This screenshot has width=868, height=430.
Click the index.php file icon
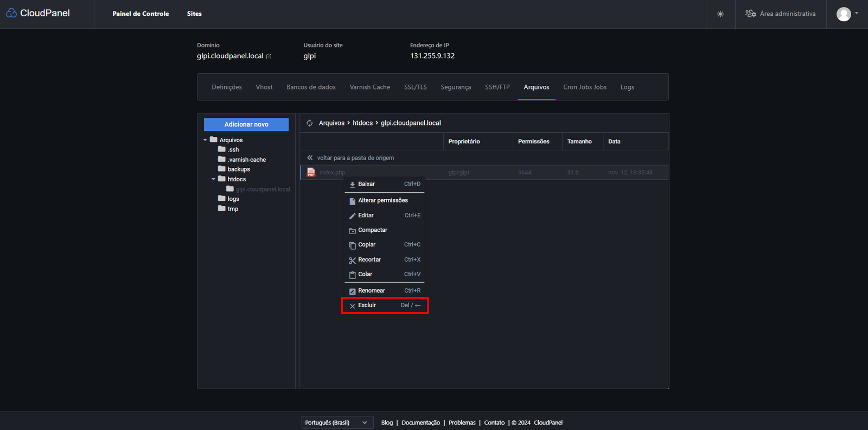311,173
